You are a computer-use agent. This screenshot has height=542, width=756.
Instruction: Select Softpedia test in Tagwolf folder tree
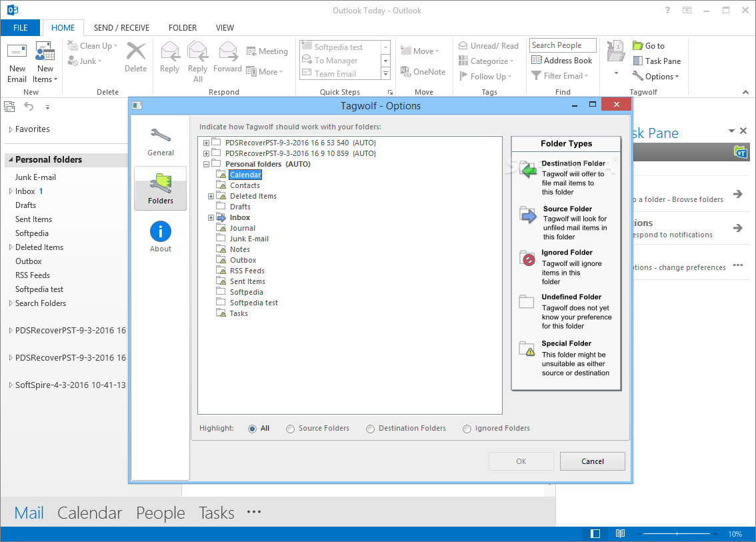click(253, 303)
